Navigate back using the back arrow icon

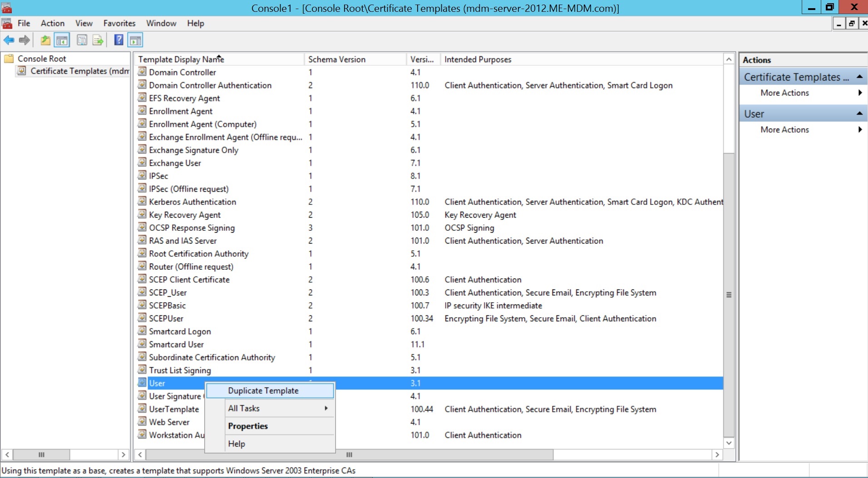[x=9, y=40]
